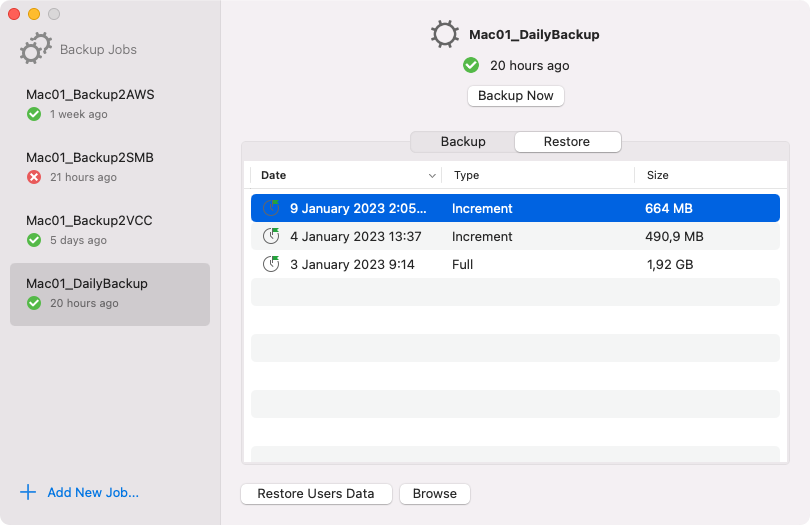810x525 pixels.
Task: Switch to the Backup tab
Action: pos(463,142)
